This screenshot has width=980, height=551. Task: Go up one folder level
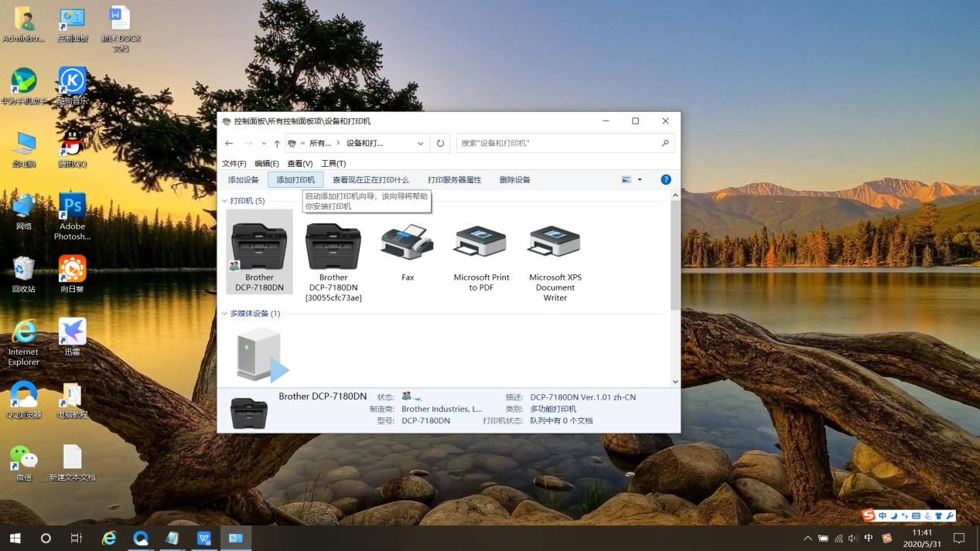[277, 143]
